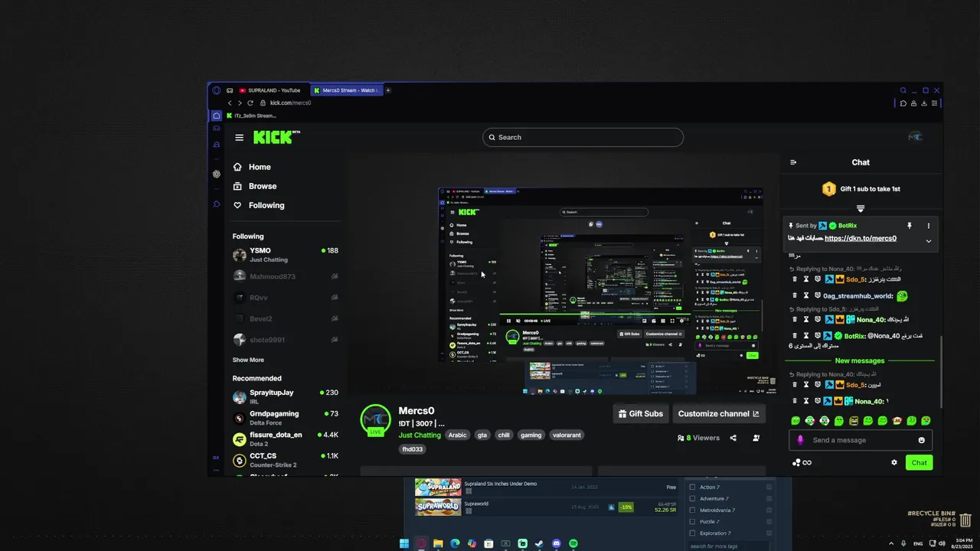Select the Mercs0 Stream browser tab

346,90
